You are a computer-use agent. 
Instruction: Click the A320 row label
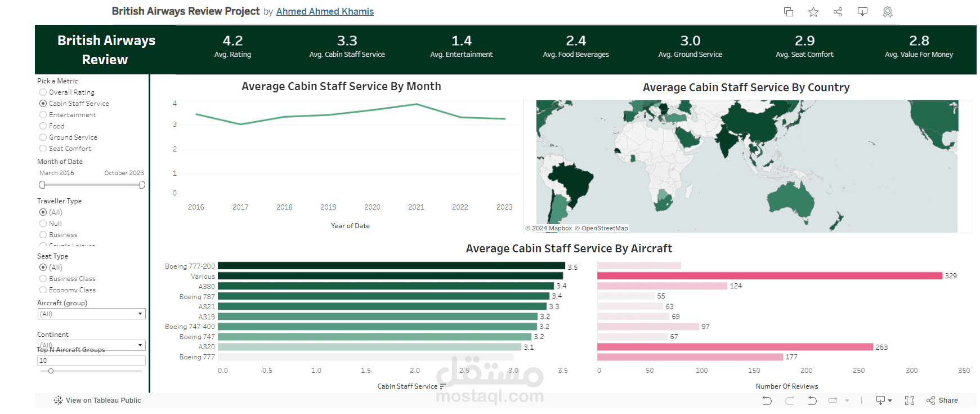(x=207, y=347)
